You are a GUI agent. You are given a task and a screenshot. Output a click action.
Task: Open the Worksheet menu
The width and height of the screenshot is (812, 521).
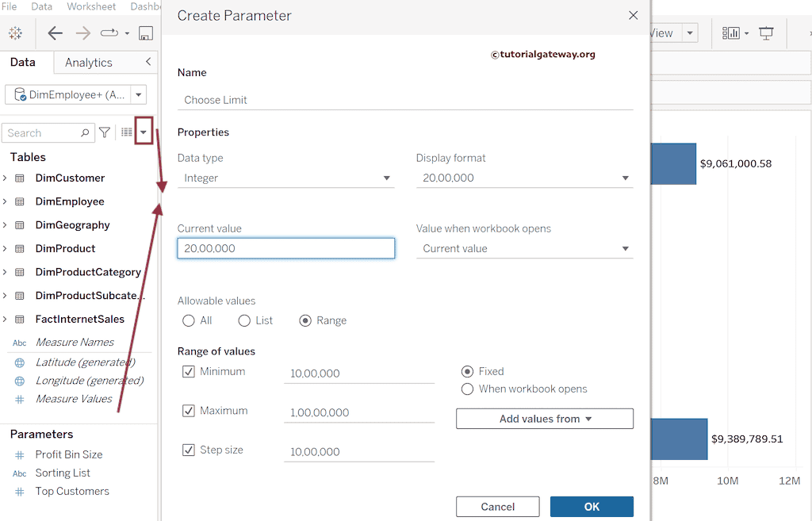click(x=90, y=6)
